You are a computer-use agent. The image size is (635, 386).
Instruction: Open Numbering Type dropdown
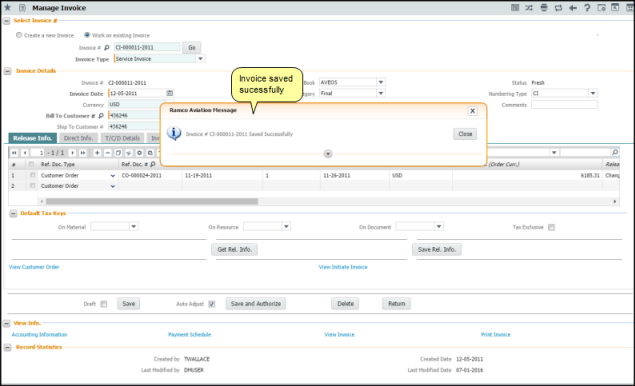593,93
